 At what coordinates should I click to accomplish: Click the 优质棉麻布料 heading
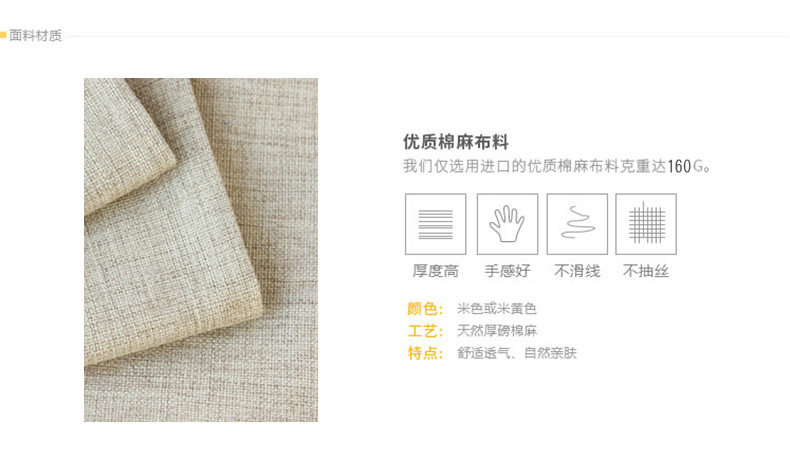point(455,142)
